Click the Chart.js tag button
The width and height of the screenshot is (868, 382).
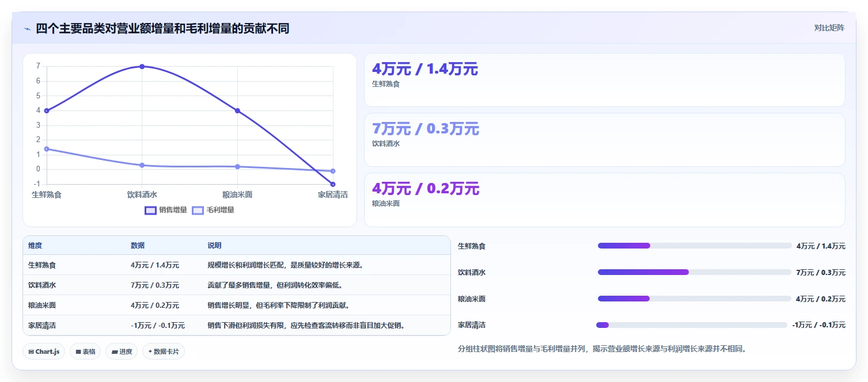(44, 352)
